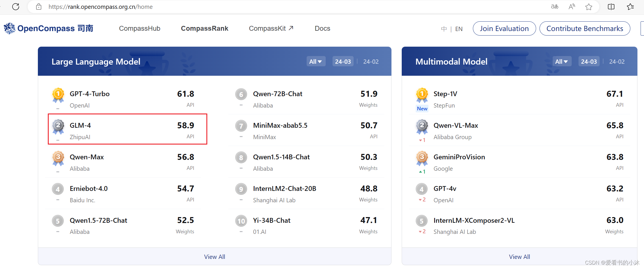Screen dimensions: 644x268
Task: Bookmark the page with the star icon
Action: pos(589,7)
